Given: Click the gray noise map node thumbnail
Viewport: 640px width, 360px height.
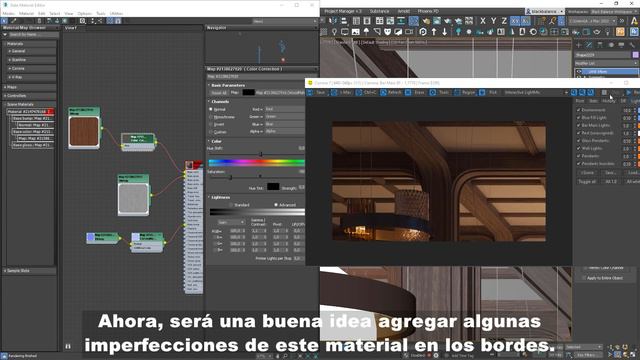Looking at the screenshot, I should click(x=133, y=198).
